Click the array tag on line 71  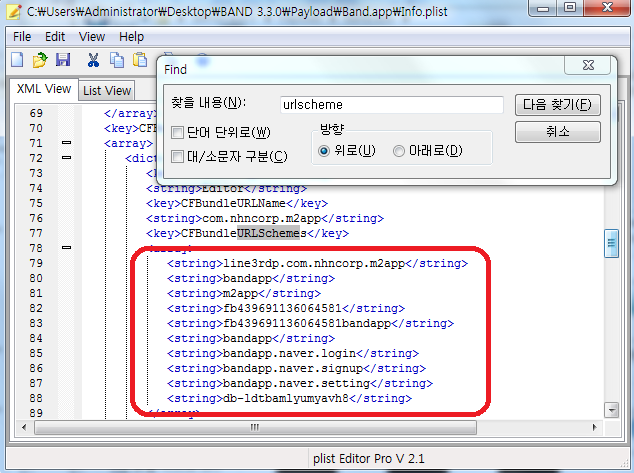(x=128, y=143)
